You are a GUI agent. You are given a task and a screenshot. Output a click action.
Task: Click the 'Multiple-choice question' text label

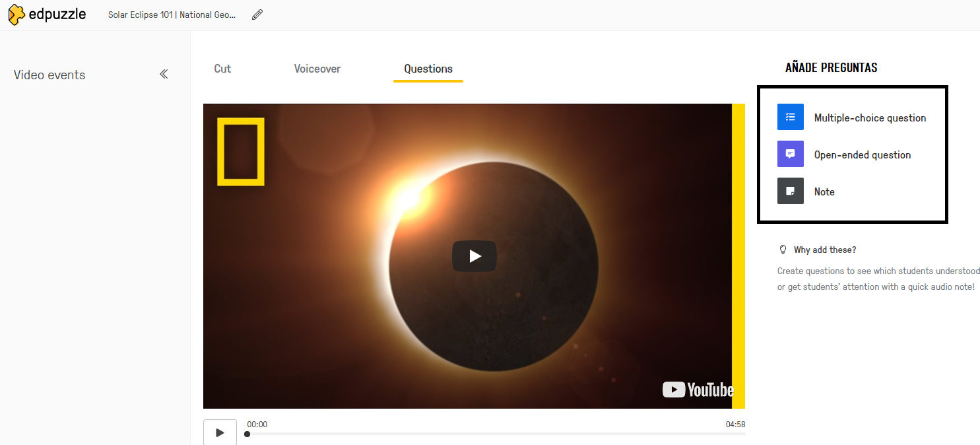coord(870,118)
